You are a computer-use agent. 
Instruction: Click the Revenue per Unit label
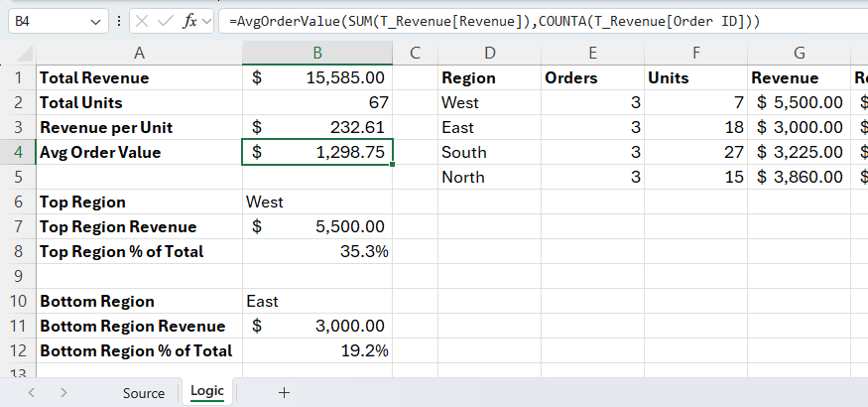pos(139,127)
